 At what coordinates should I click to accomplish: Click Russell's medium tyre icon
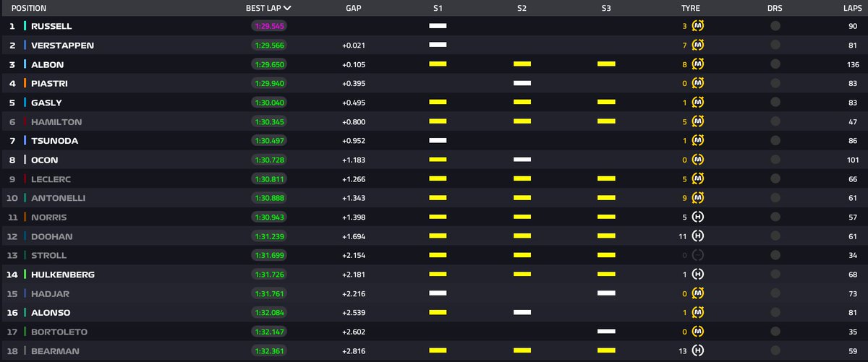click(x=698, y=26)
